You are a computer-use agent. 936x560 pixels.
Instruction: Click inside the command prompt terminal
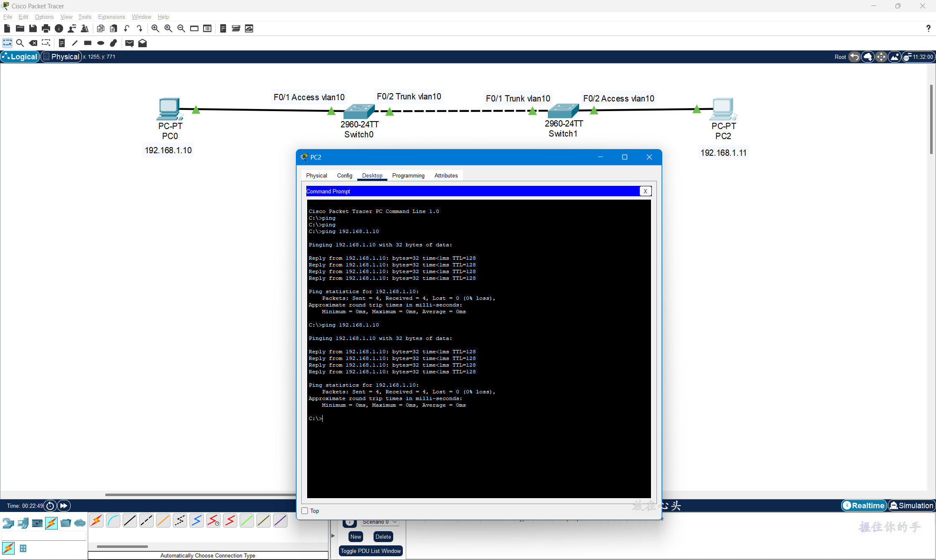click(x=479, y=348)
